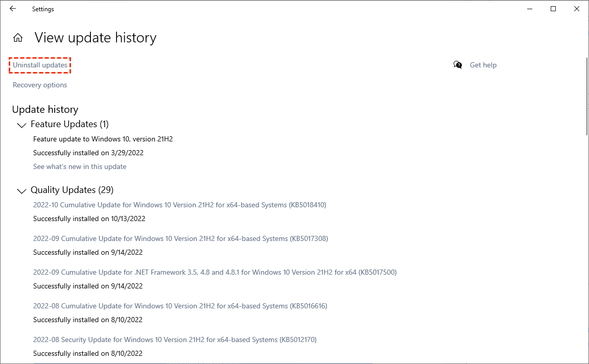Viewport: 589px width, 364px height.
Task: Collapse the Feature Updates section
Action: click(x=21, y=125)
